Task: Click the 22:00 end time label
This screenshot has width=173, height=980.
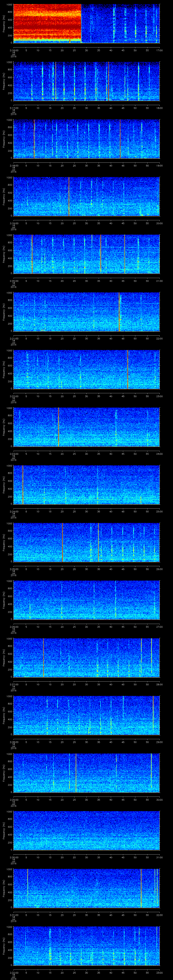Action: tap(159, 339)
